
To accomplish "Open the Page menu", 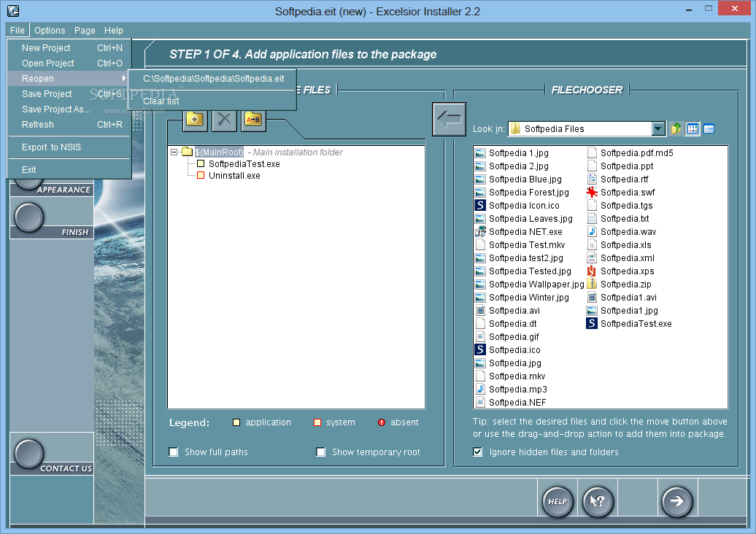I will [85, 31].
